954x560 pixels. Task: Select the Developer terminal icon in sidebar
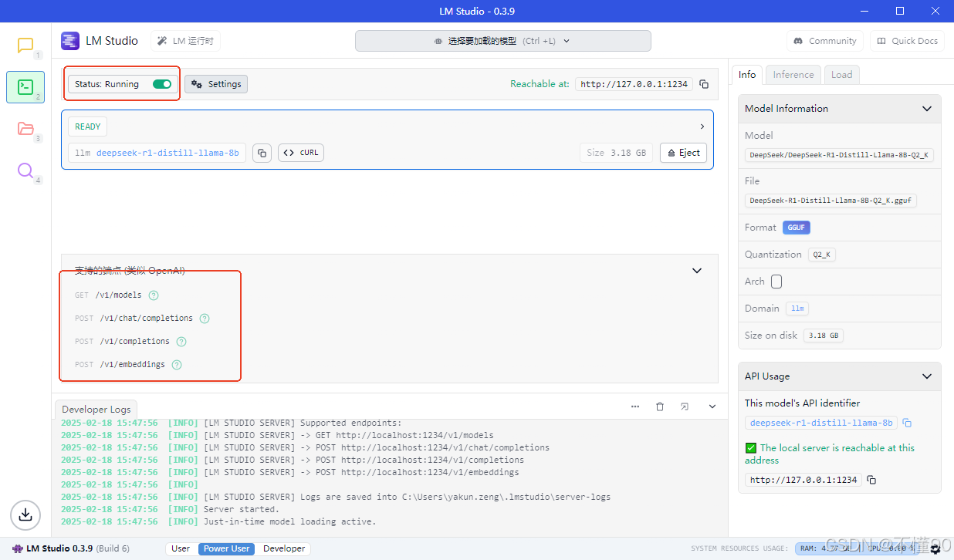click(25, 86)
